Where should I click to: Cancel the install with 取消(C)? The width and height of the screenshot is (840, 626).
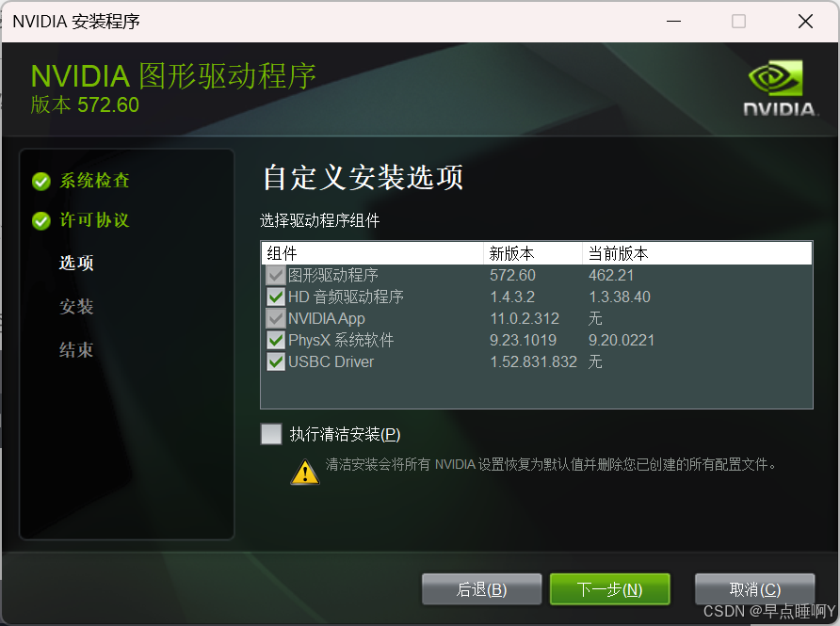[754, 589]
